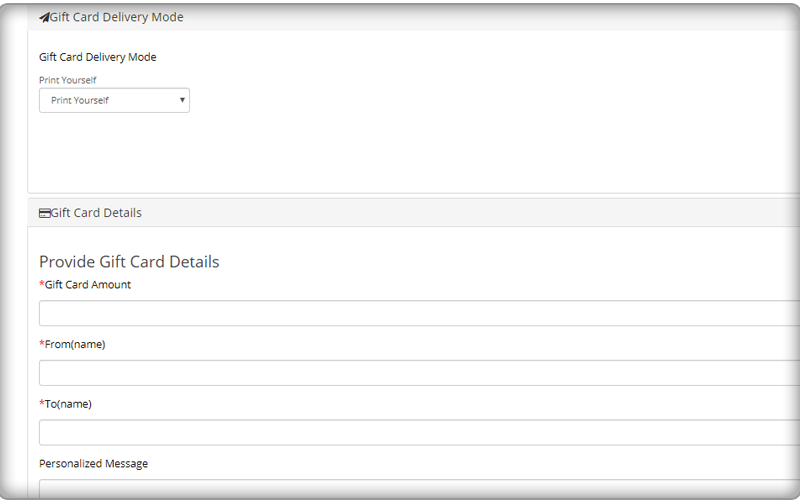
Task: Click the red asterisk beside From(name)
Action: tap(42, 343)
